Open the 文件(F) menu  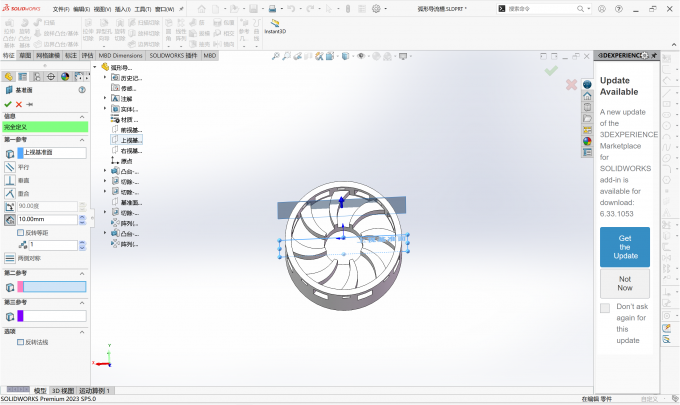(x=61, y=9)
